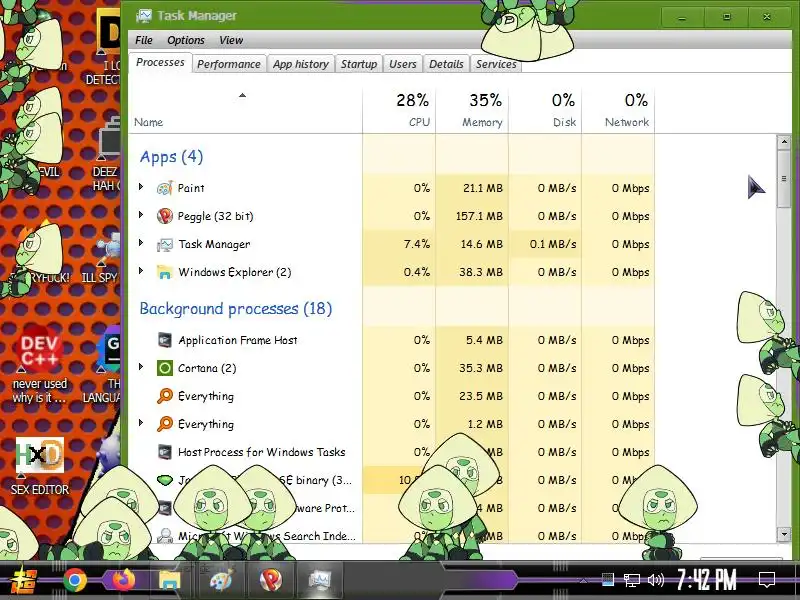Switch to the Performance tab
This screenshot has height=600, width=800.
pyautogui.click(x=229, y=64)
